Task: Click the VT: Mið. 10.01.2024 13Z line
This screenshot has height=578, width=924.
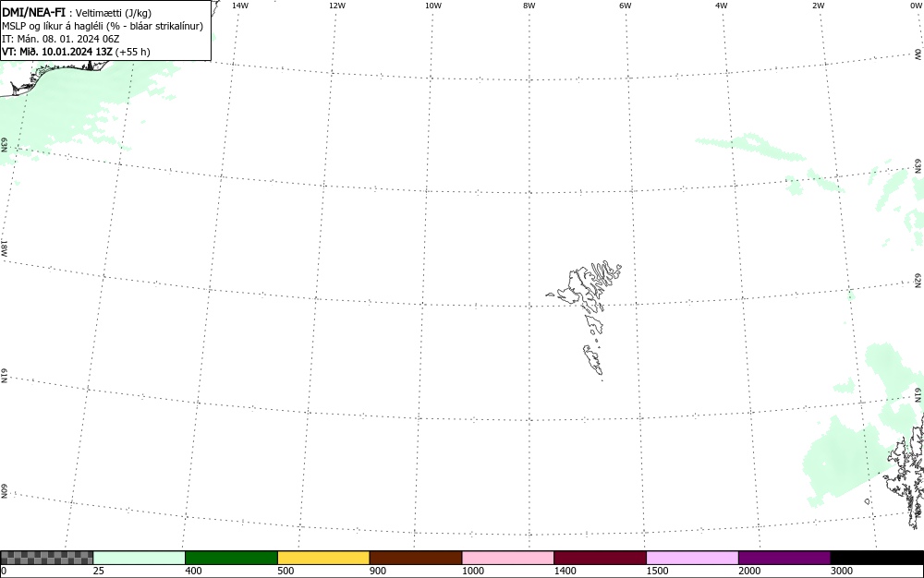Action: 76,52
